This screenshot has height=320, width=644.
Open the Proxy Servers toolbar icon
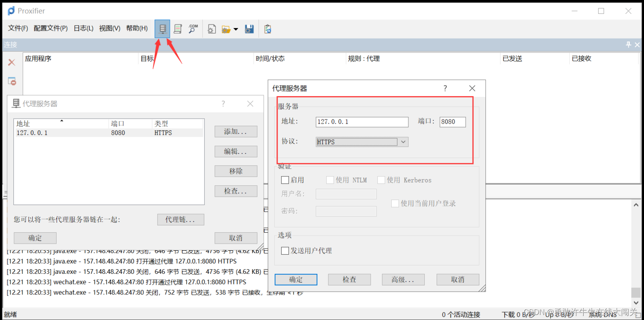(x=162, y=29)
